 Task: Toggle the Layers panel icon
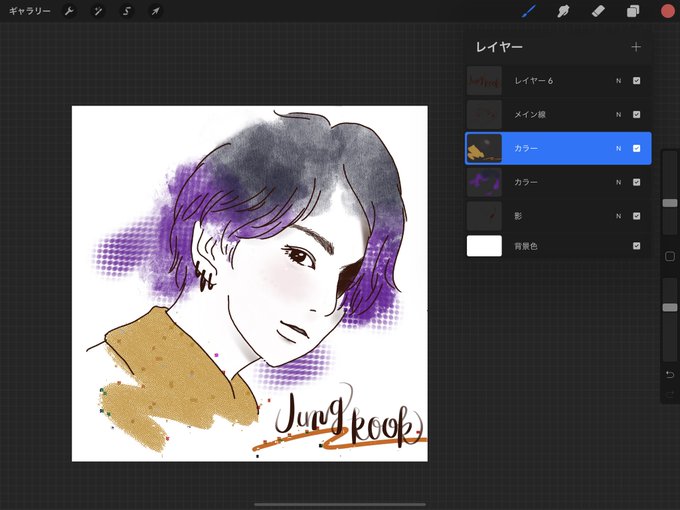click(633, 11)
